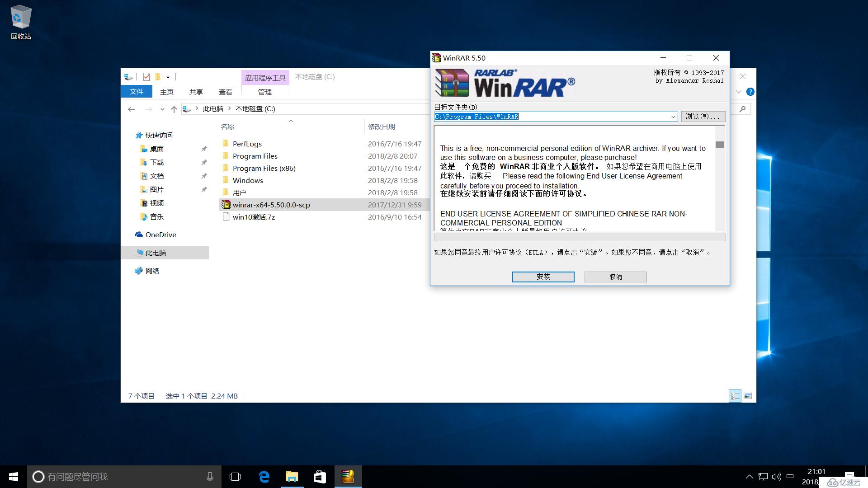Click the 浏览(W)... button
The height and width of the screenshot is (488, 868).
[x=703, y=117]
